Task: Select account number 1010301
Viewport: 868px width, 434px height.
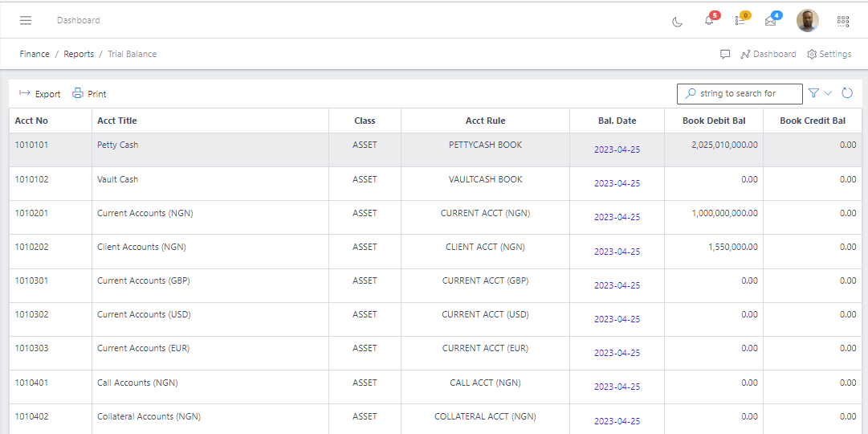Action: (31, 281)
